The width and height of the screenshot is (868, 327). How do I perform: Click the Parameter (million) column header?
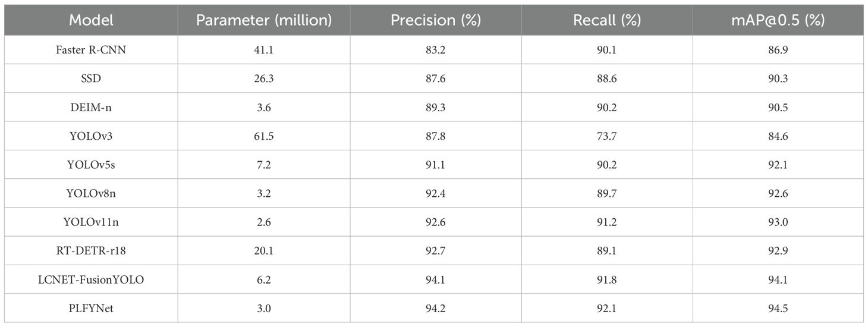click(x=263, y=20)
